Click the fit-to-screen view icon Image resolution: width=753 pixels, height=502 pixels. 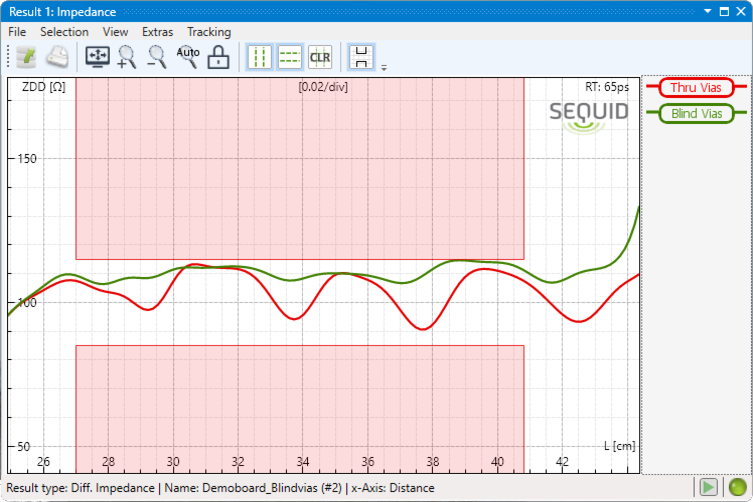coord(98,57)
